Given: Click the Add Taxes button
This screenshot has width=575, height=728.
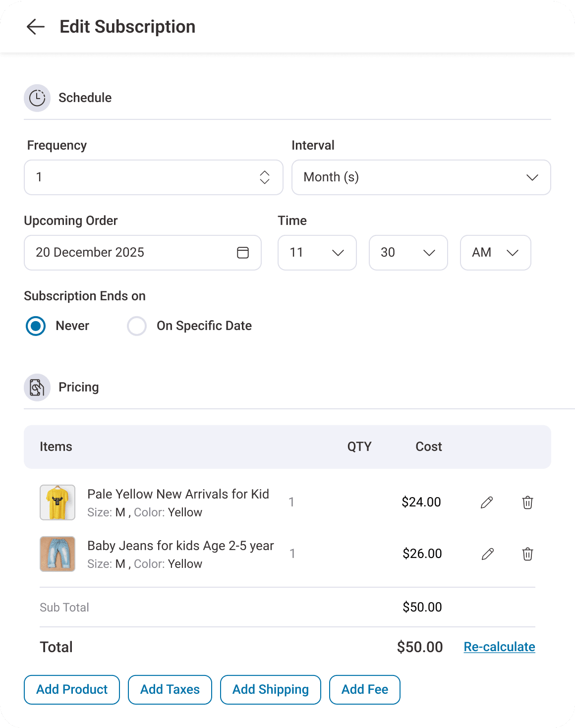Looking at the screenshot, I should pos(170,689).
